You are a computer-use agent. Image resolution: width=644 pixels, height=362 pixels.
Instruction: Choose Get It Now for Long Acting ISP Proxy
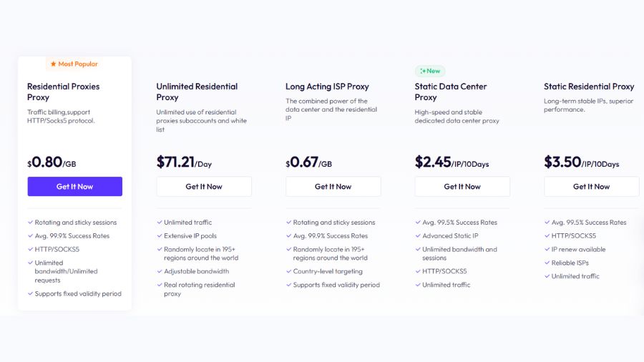click(333, 187)
